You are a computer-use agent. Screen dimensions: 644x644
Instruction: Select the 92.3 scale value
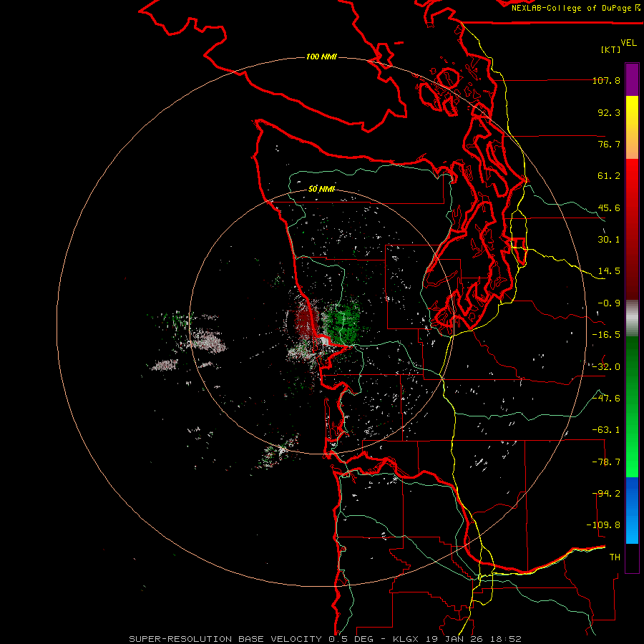[609, 112]
